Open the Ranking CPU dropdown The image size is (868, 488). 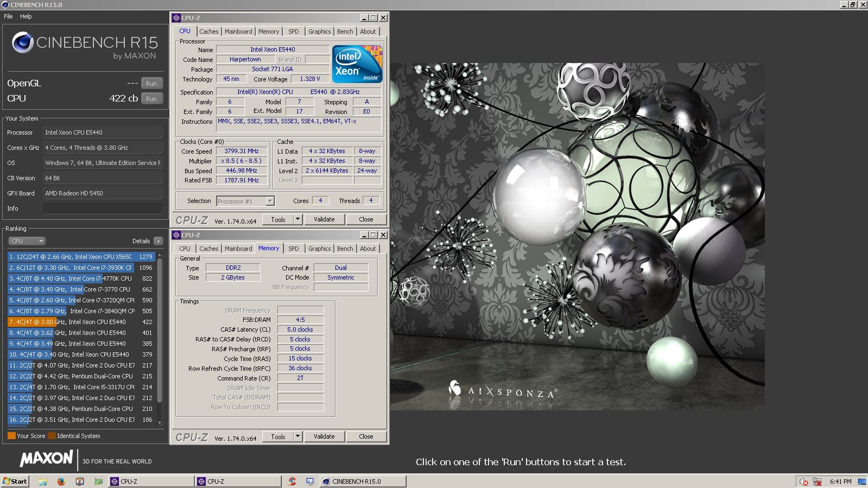pyautogui.click(x=26, y=241)
